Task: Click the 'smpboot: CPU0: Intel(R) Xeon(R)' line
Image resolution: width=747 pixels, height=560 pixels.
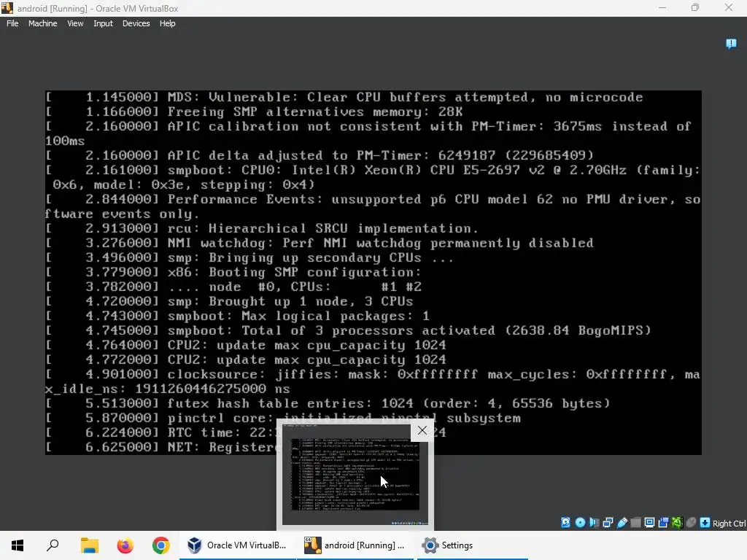Action: tap(373, 177)
